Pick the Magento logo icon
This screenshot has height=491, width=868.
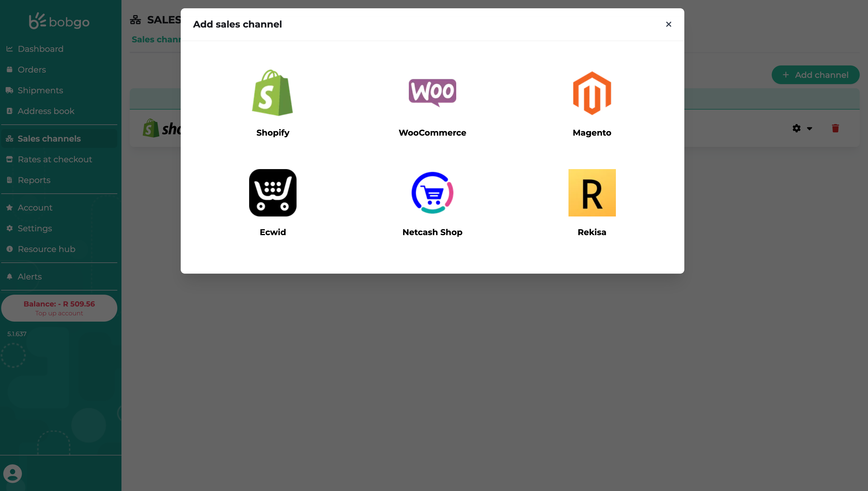[592, 93]
